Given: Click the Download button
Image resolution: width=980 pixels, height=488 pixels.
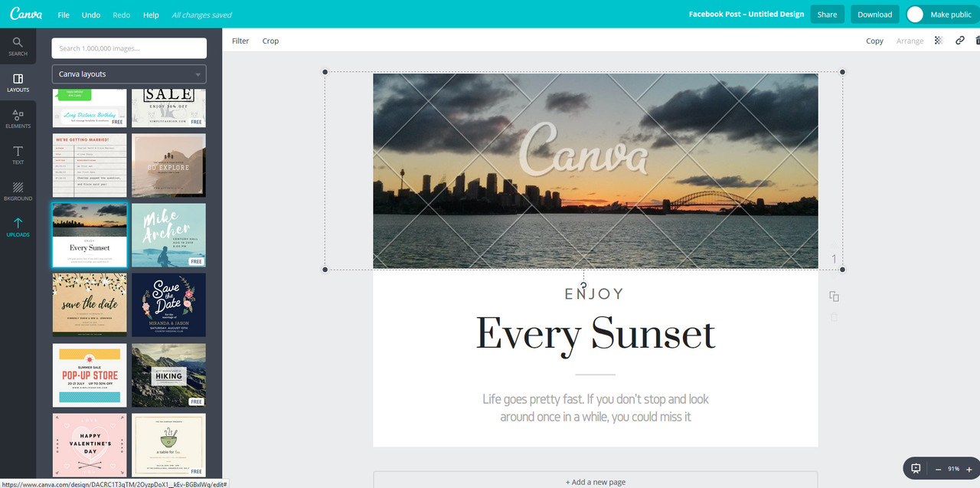Looking at the screenshot, I should tap(874, 15).
